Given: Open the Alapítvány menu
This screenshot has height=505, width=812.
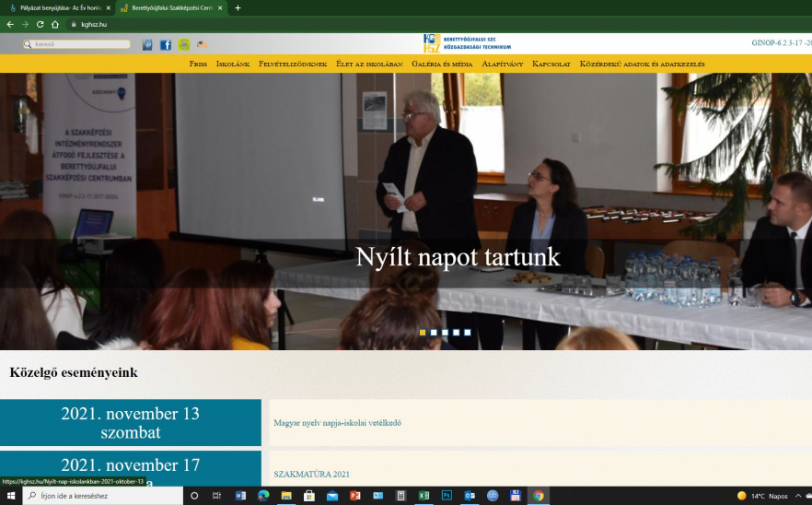Looking at the screenshot, I should click(x=503, y=64).
